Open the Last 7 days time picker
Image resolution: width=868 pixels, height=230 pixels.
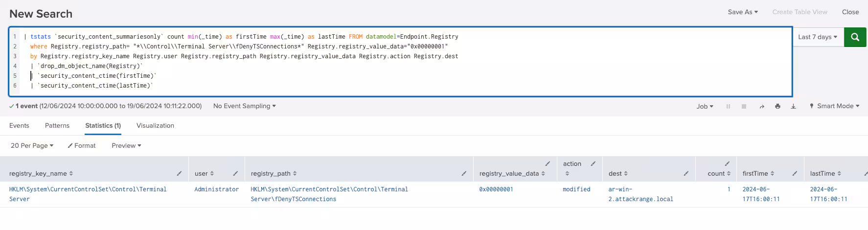817,37
